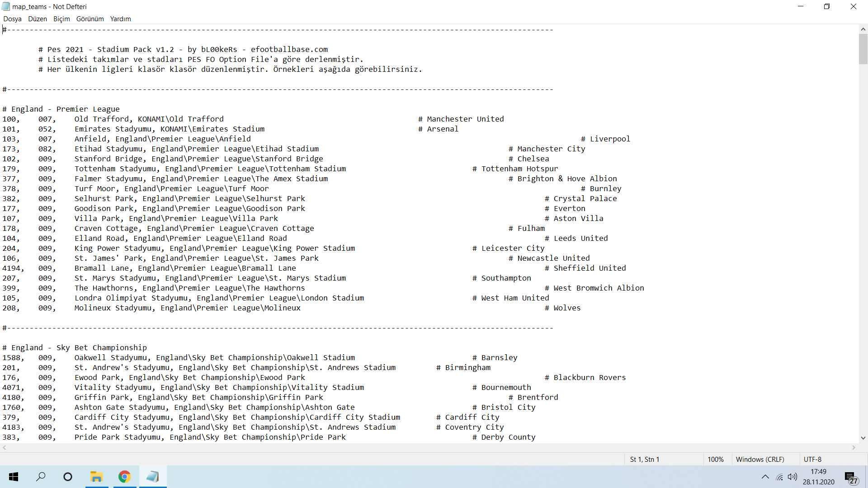Click the Notepad icon in title bar
Image resolution: width=868 pixels, height=488 pixels.
click(x=6, y=6)
